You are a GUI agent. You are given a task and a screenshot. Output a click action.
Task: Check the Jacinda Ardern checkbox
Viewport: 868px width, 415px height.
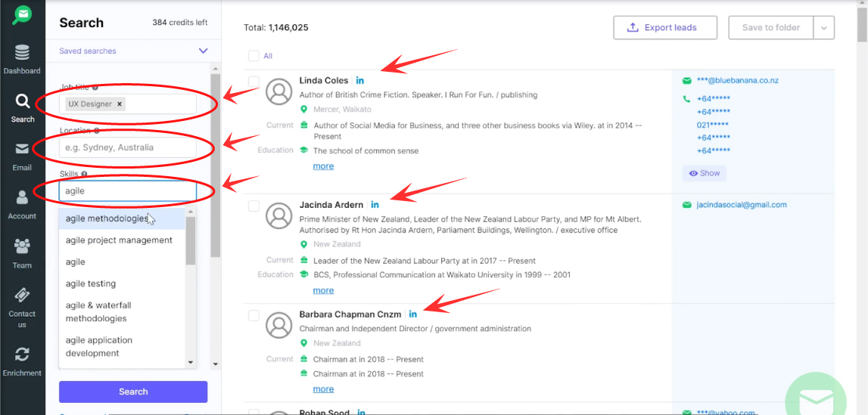tap(254, 206)
